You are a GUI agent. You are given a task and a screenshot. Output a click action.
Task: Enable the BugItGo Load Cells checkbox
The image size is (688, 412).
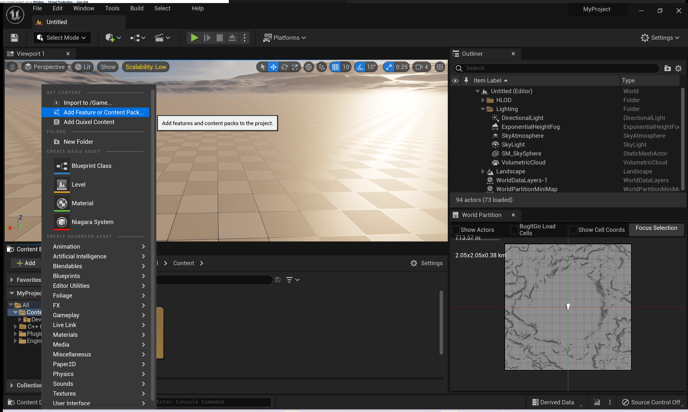514,229
